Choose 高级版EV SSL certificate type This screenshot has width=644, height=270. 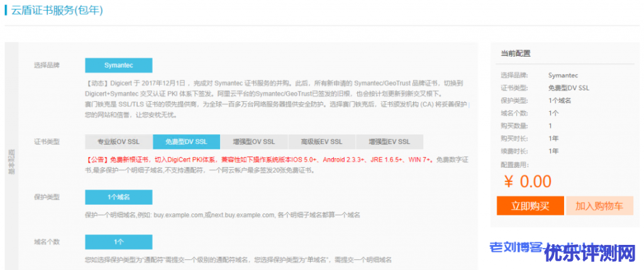[321, 141]
